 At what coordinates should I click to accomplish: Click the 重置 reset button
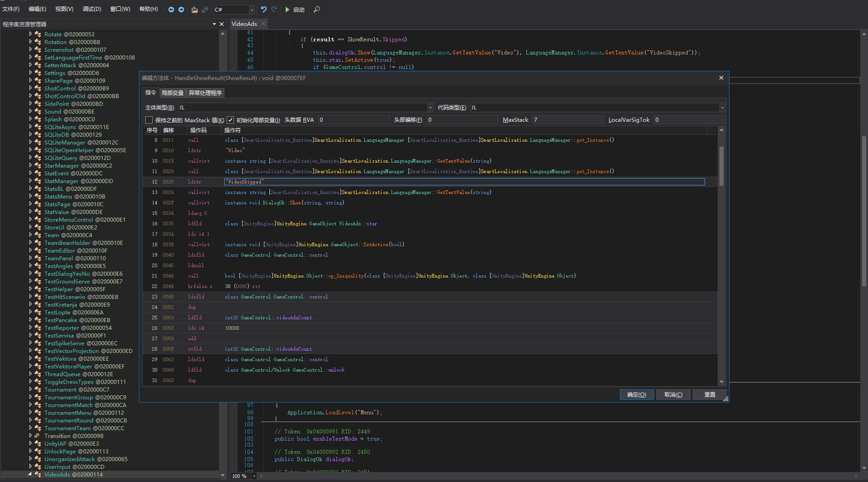point(709,394)
